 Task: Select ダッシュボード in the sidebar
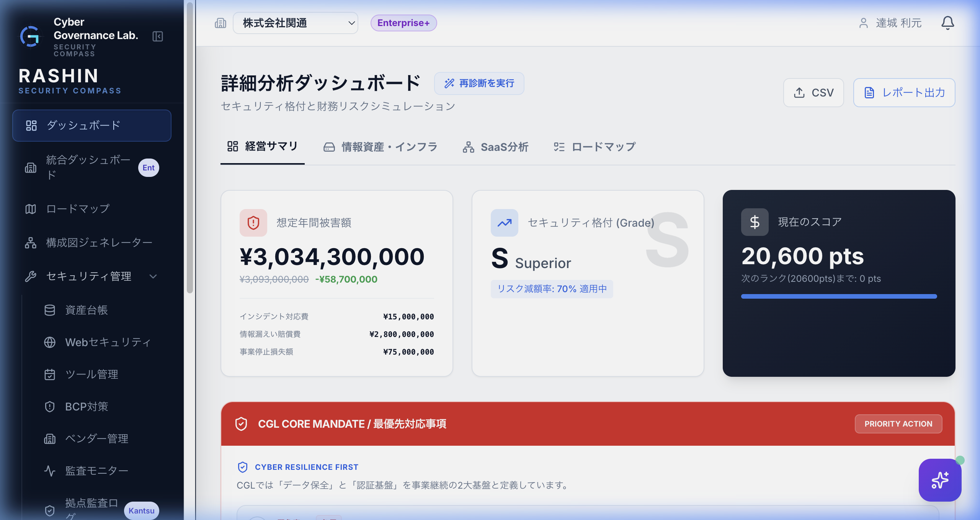tap(92, 126)
